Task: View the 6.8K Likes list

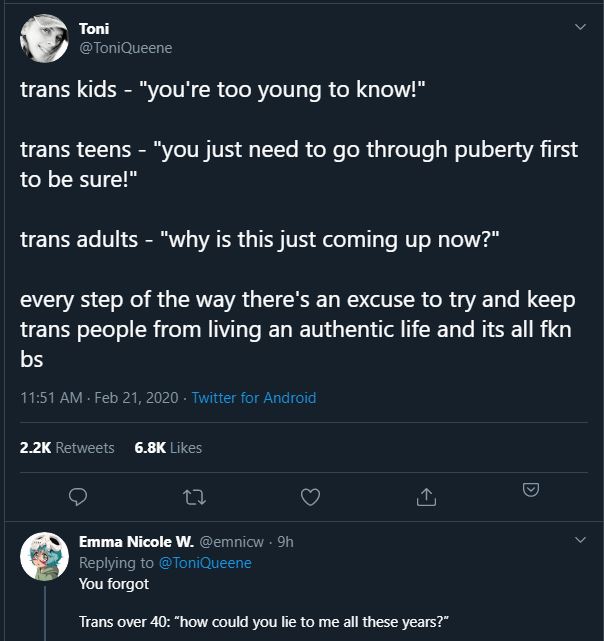Action: coord(168,447)
